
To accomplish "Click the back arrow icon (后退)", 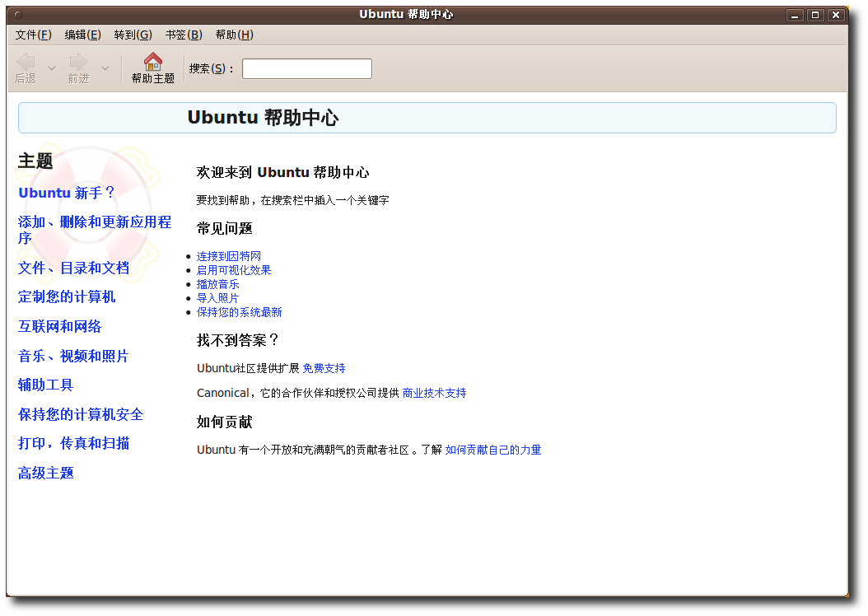I will (26, 62).
